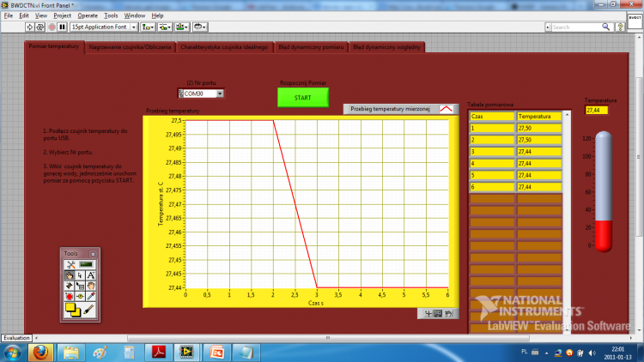The height and width of the screenshot is (362, 644).
Task: Open the Reorder dropdown
Action: click(200, 27)
